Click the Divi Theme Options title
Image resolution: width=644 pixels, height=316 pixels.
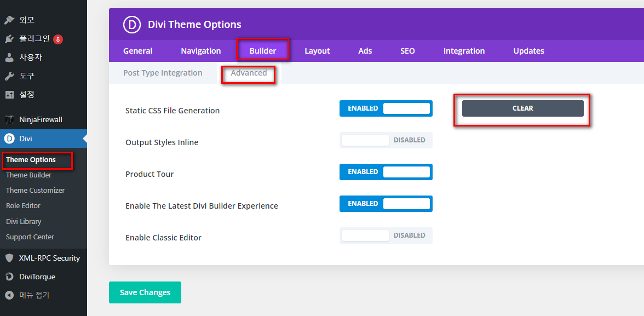point(195,25)
